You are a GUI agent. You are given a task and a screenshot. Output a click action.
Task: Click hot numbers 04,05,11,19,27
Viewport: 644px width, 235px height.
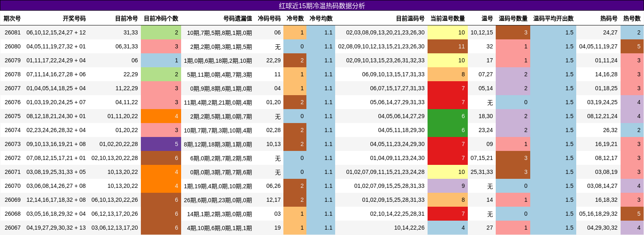click(x=598, y=46)
